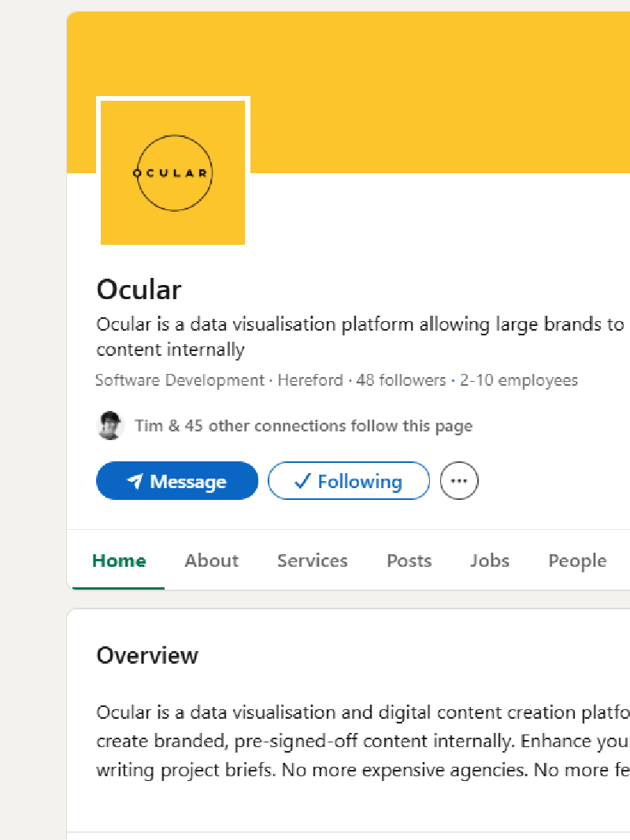Click the Hereford location text
630x840 pixels.
[310, 380]
